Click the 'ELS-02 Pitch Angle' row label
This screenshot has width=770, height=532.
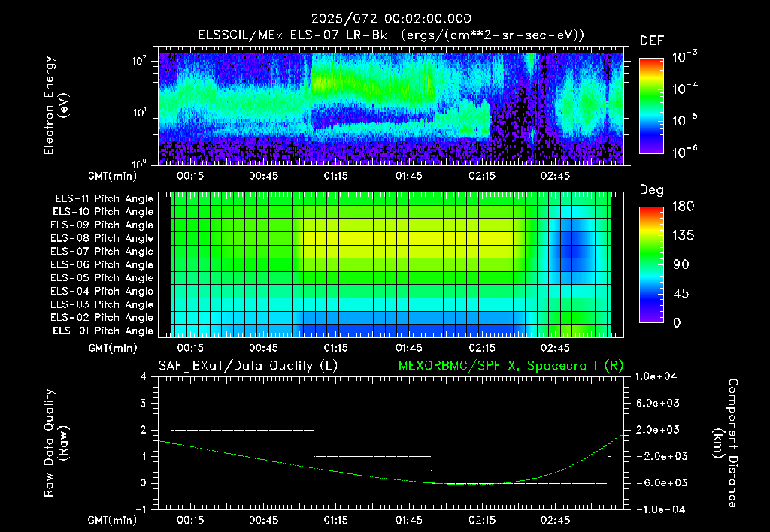[x=102, y=318]
